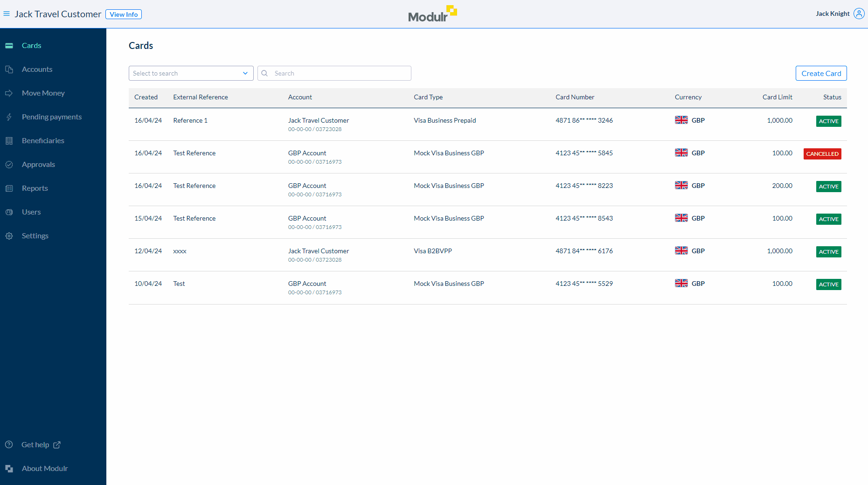This screenshot has height=485, width=868.
Task: Click the View Info button
Action: 124,14
